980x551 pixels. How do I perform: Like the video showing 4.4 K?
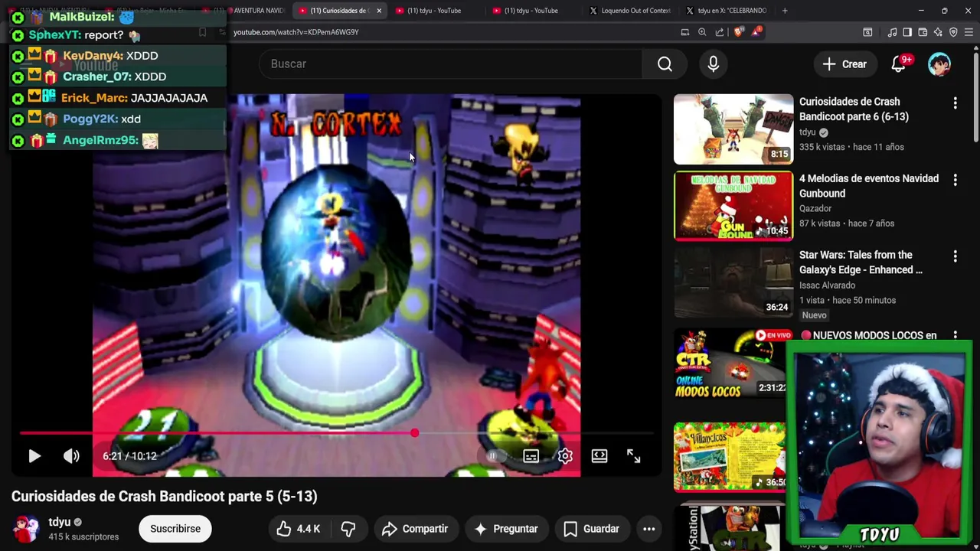coord(299,529)
